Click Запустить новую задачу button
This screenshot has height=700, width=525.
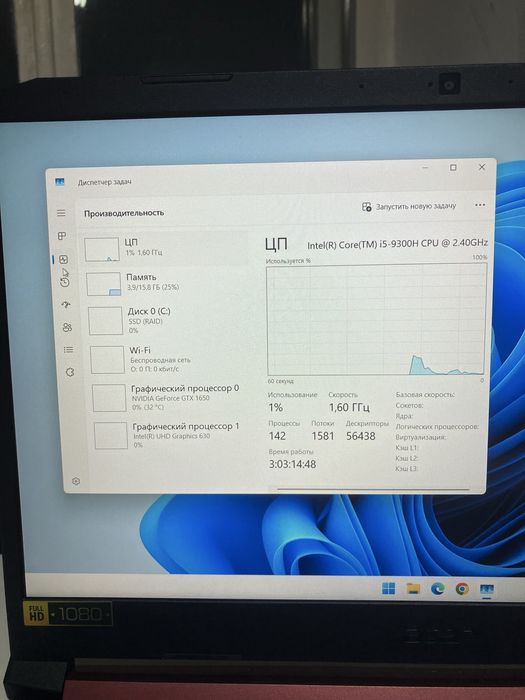[409, 206]
